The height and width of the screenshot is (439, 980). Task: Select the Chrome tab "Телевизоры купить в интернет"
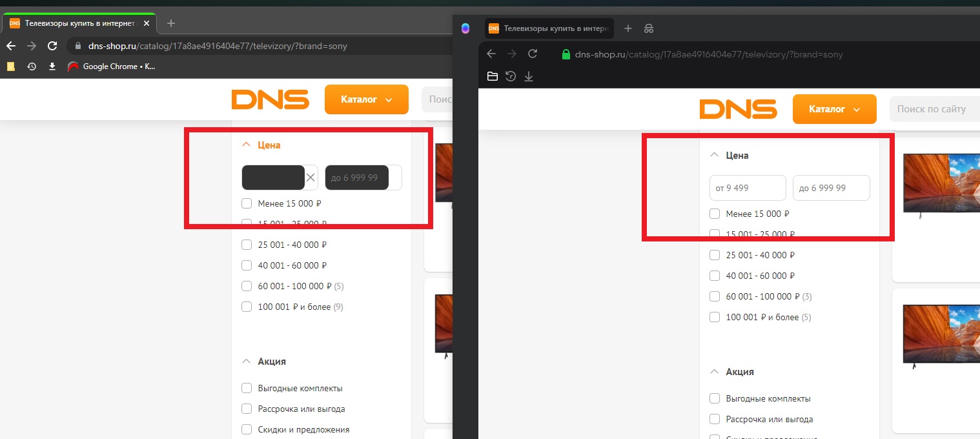[79, 23]
